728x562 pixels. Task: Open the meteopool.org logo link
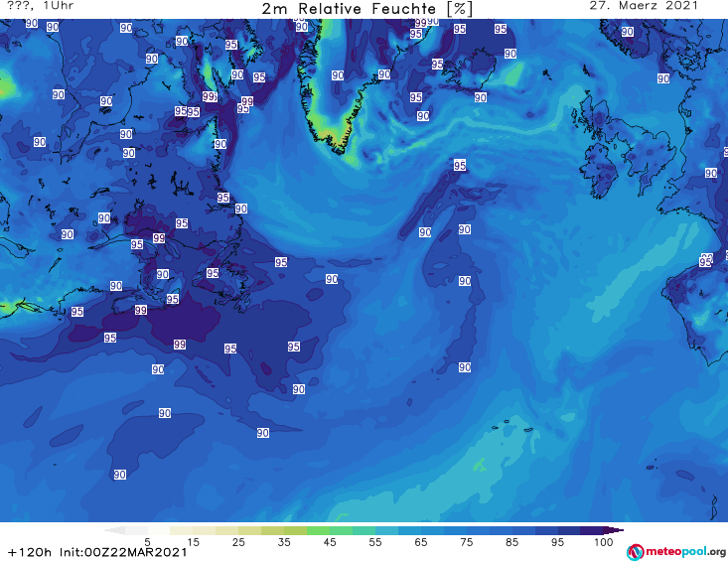[x=675, y=552]
